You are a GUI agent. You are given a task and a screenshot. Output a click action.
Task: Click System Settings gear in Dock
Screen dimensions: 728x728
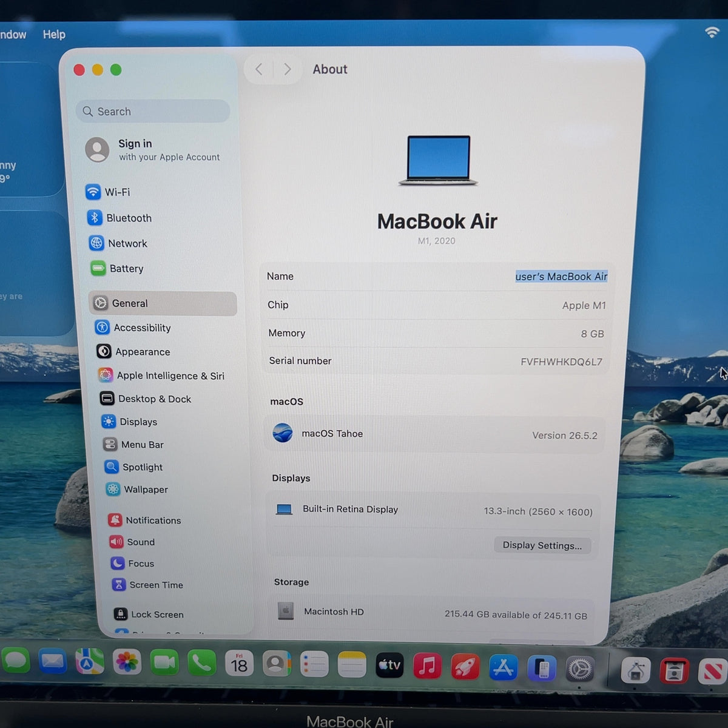coord(580,670)
